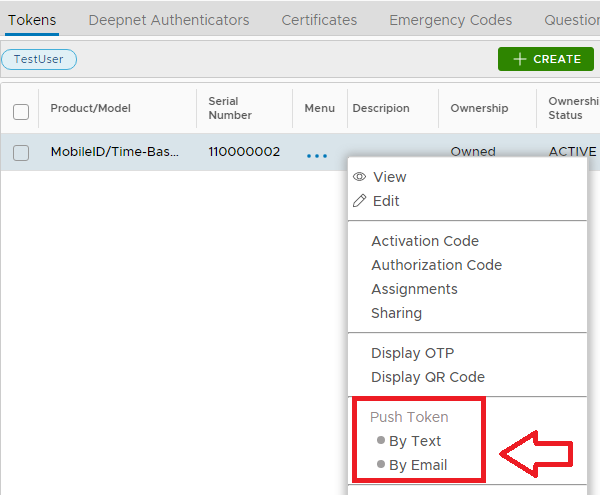Select the Tokens tab
Viewport: 600px width, 495px height.
pos(32,20)
